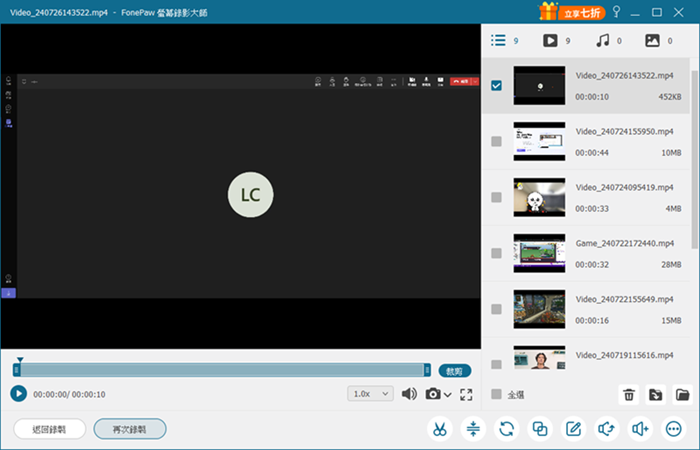
Task: Open the merge files tool
Action: (x=540, y=429)
